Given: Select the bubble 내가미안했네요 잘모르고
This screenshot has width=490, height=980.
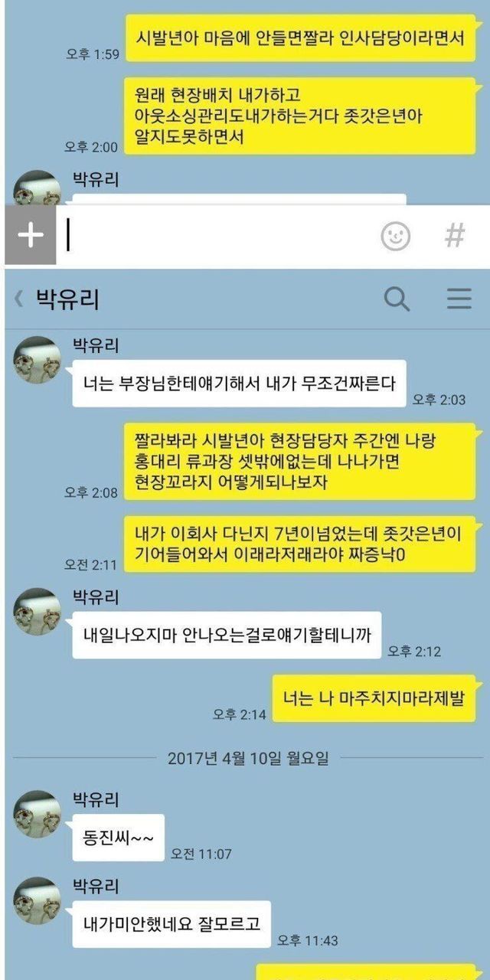Looking at the screenshot, I should (x=171, y=924).
